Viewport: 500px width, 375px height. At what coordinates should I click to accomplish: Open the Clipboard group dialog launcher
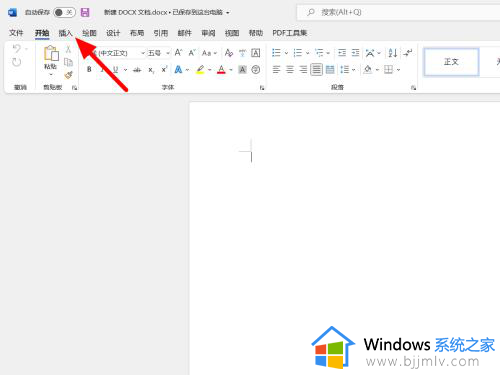[75, 88]
